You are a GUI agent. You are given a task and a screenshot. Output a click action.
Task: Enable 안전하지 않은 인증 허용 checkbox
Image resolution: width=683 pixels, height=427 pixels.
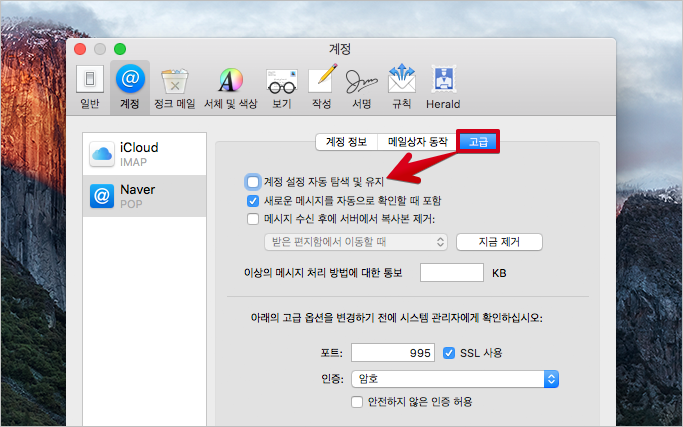pyautogui.click(x=357, y=402)
